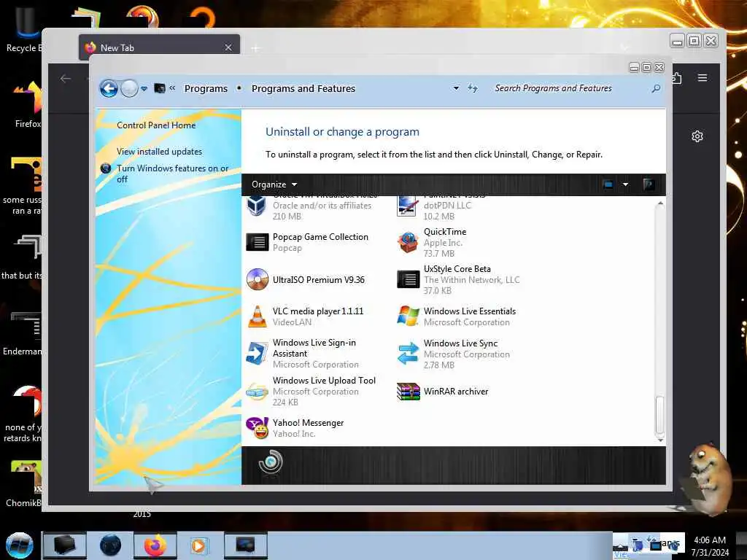Click the scroll down arrow of program list
Image resolution: width=747 pixels, height=560 pixels.
(659, 440)
